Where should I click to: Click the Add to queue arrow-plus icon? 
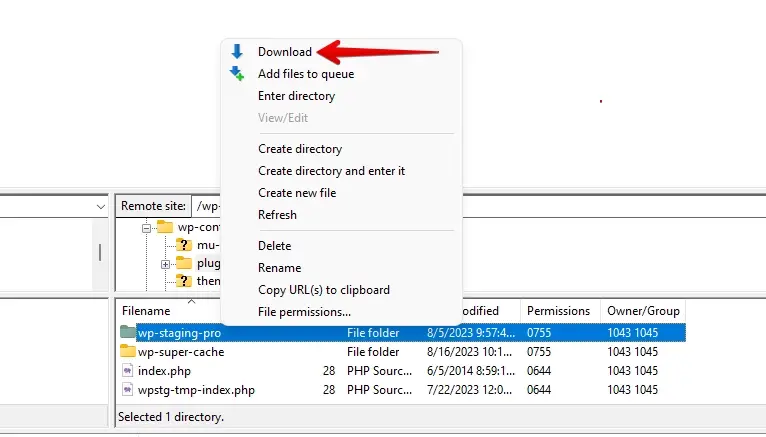[x=237, y=73]
